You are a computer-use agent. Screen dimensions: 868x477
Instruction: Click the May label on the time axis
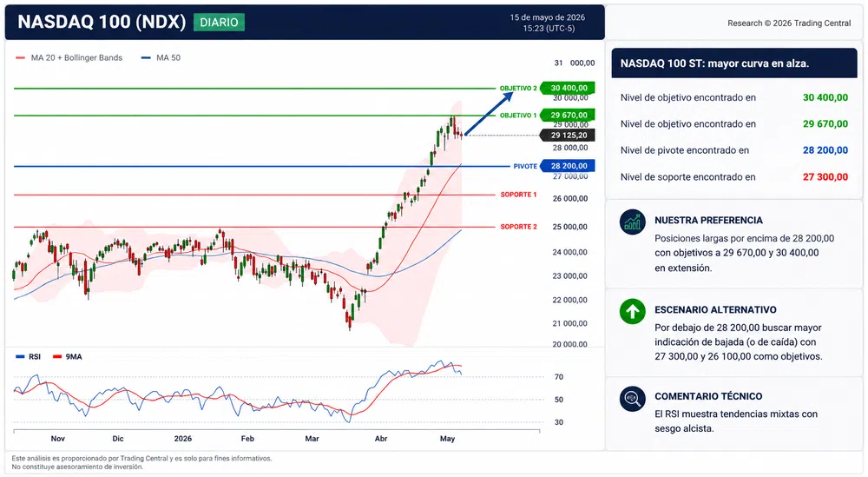447,438
